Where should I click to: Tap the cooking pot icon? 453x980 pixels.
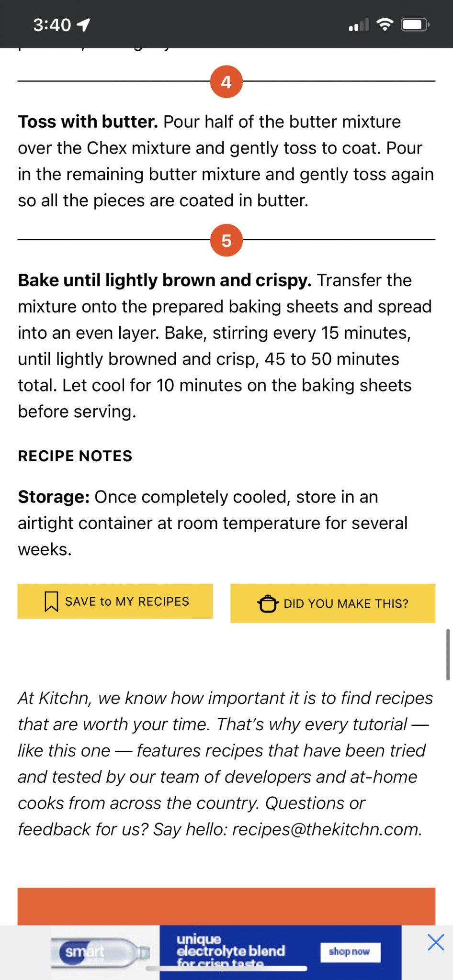click(268, 603)
